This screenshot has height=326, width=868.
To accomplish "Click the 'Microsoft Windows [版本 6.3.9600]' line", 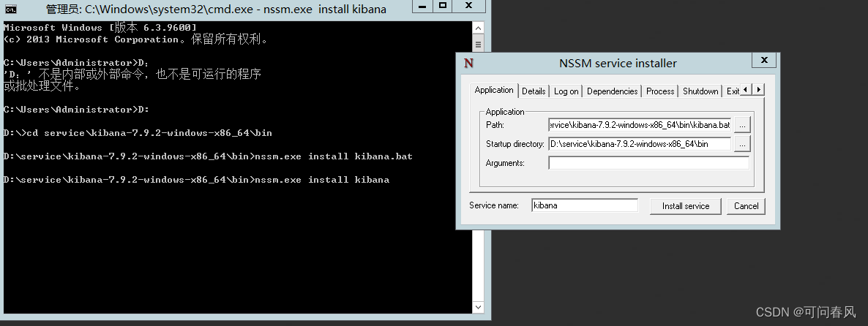I will tap(100, 28).
